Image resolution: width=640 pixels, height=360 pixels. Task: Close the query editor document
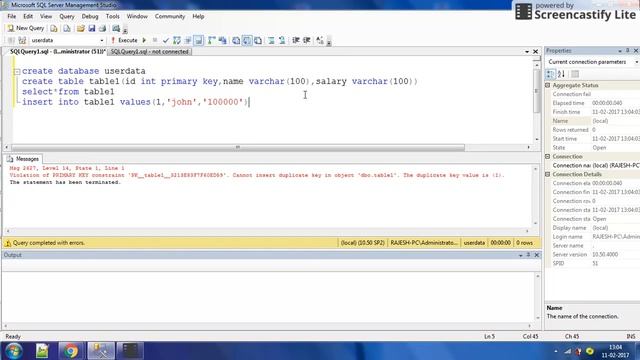pos(536,52)
